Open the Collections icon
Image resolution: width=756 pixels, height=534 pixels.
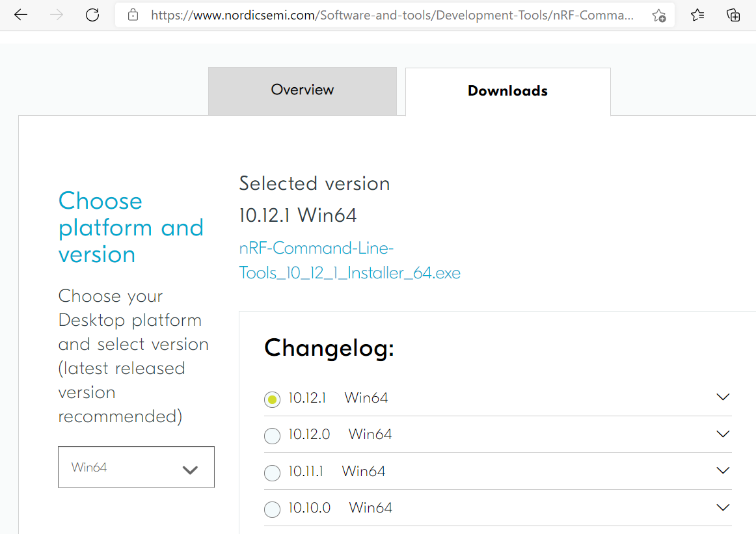click(x=733, y=15)
